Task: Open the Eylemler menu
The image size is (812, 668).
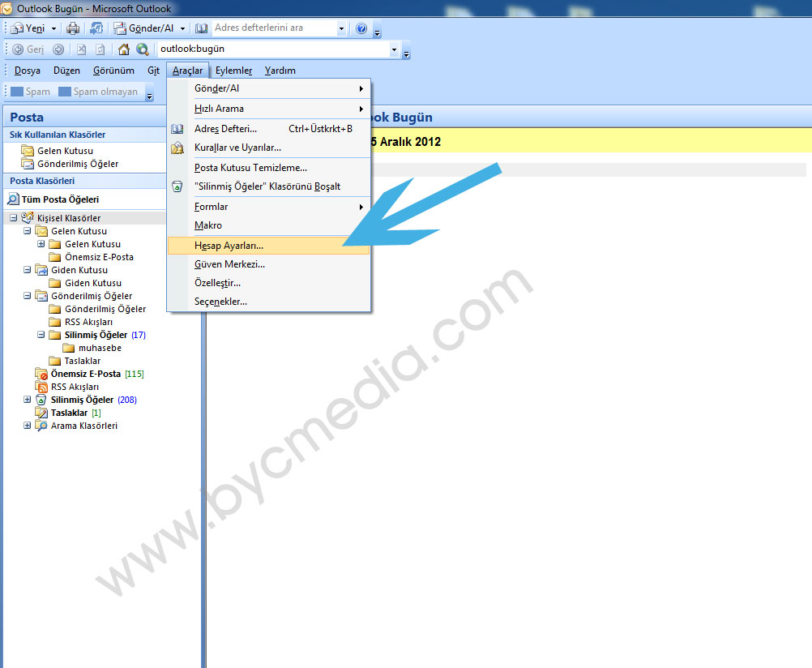Action: pyautogui.click(x=233, y=71)
